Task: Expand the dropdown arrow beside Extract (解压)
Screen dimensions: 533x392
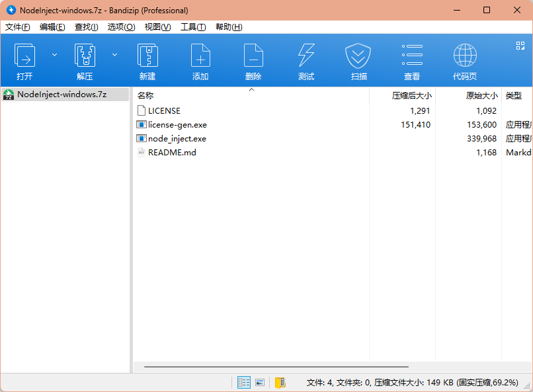Action: point(114,55)
